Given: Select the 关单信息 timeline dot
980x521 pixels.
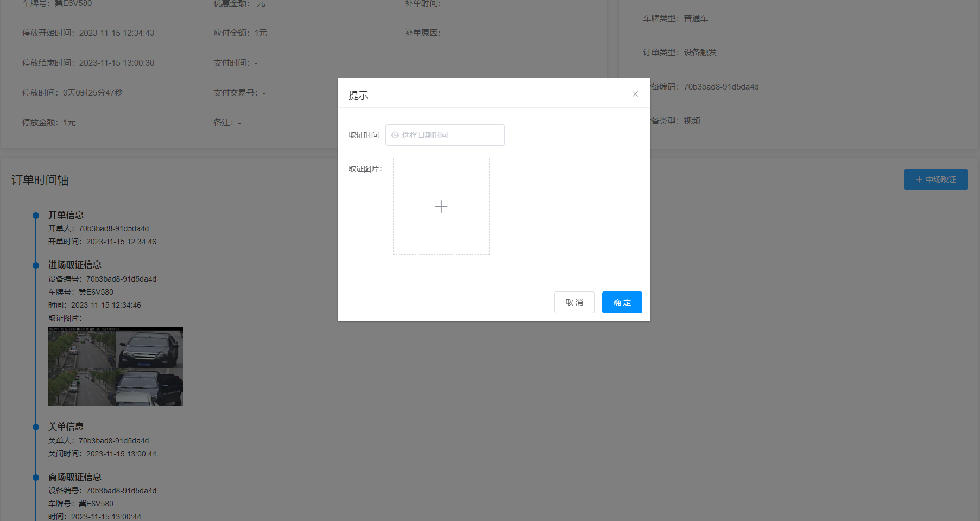Looking at the screenshot, I should click(36, 427).
